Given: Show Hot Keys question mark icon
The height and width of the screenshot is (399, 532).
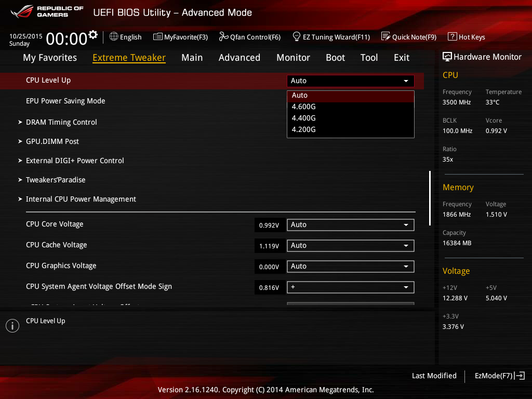Looking at the screenshot, I should click(x=453, y=36).
